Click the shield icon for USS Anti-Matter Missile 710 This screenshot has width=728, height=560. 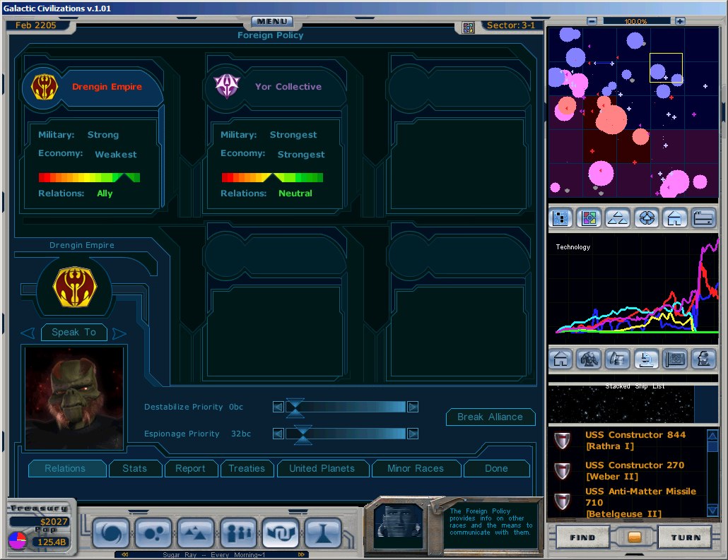(x=562, y=501)
